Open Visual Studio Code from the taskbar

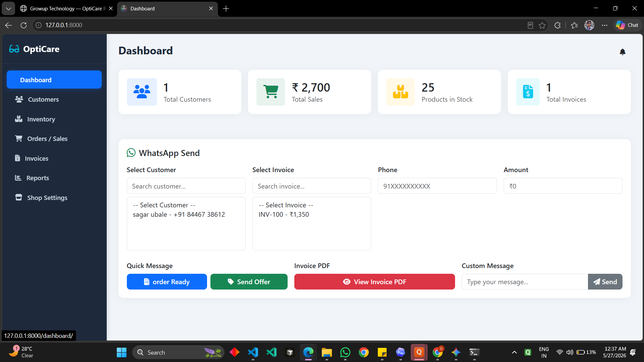tap(253, 352)
